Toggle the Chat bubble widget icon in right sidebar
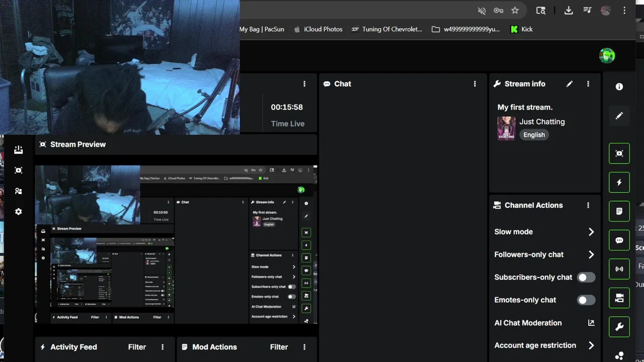Image resolution: width=644 pixels, height=362 pixels. [x=619, y=240]
